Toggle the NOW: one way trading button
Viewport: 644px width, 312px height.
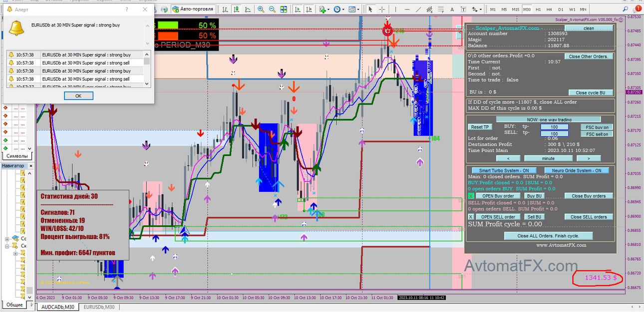[x=549, y=119]
